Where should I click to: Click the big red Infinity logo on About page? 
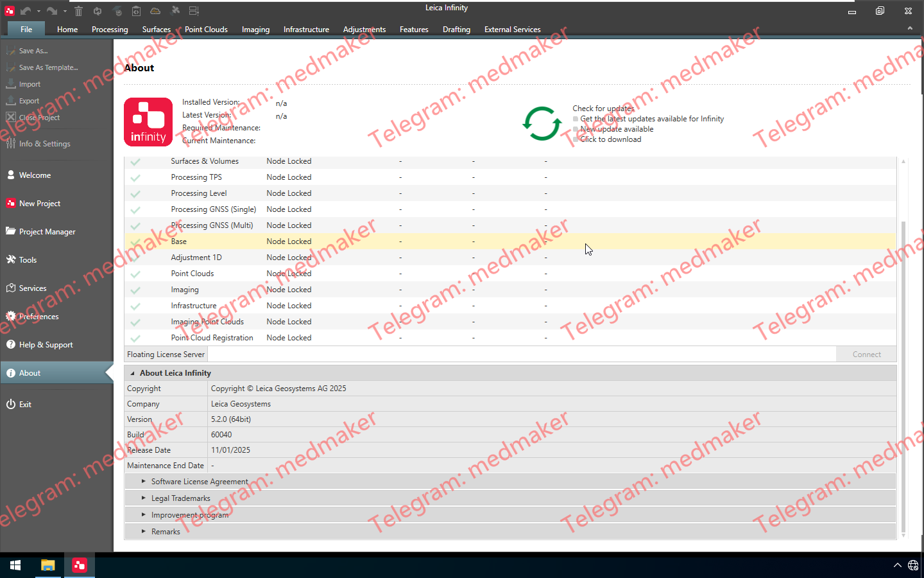click(148, 122)
